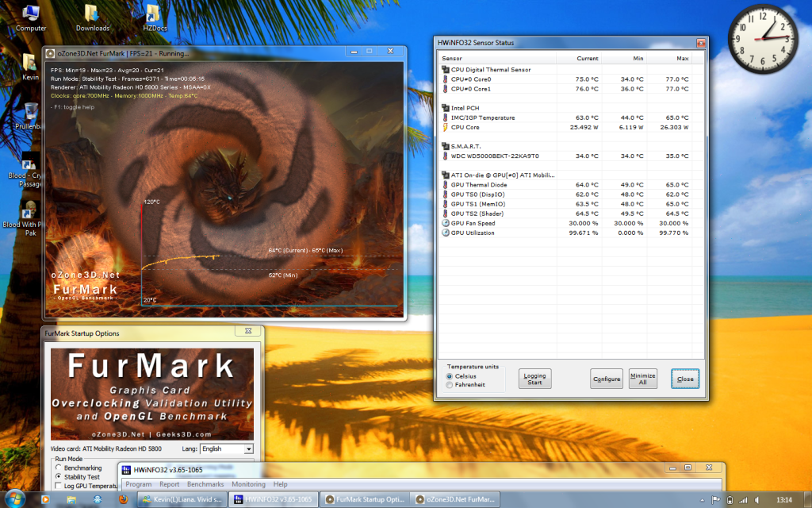Image resolution: width=812 pixels, height=508 pixels.
Task: Click the Configure button
Action: coord(607,379)
